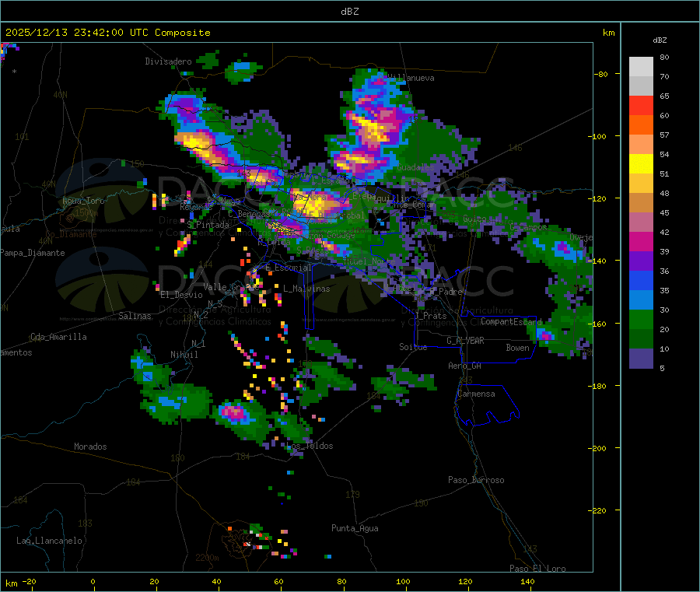Pick the amber 51 dBZ legend swatch
The width and height of the screenshot is (700, 592).
point(641,183)
